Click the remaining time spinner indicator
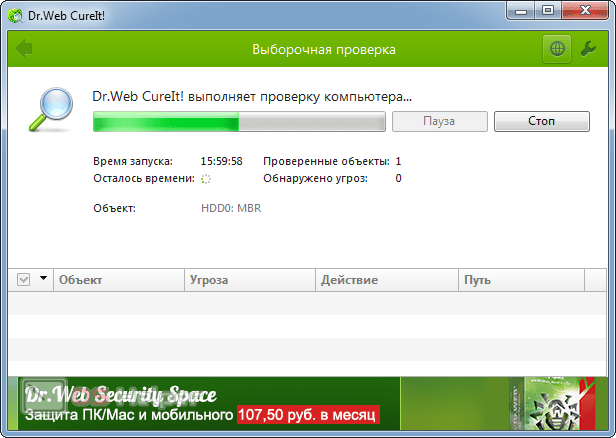Viewport: 616px width, 438px height. pyautogui.click(x=206, y=179)
